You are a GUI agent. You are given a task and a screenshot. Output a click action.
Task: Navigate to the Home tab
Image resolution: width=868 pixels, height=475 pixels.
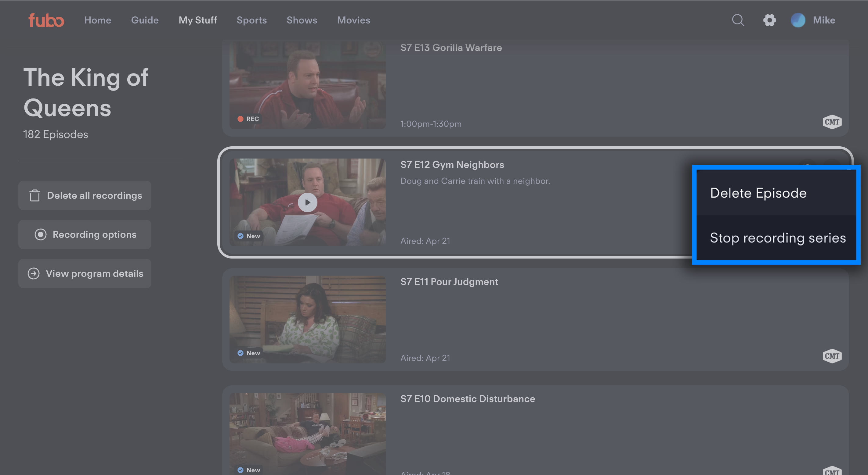pyautogui.click(x=98, y=20)
